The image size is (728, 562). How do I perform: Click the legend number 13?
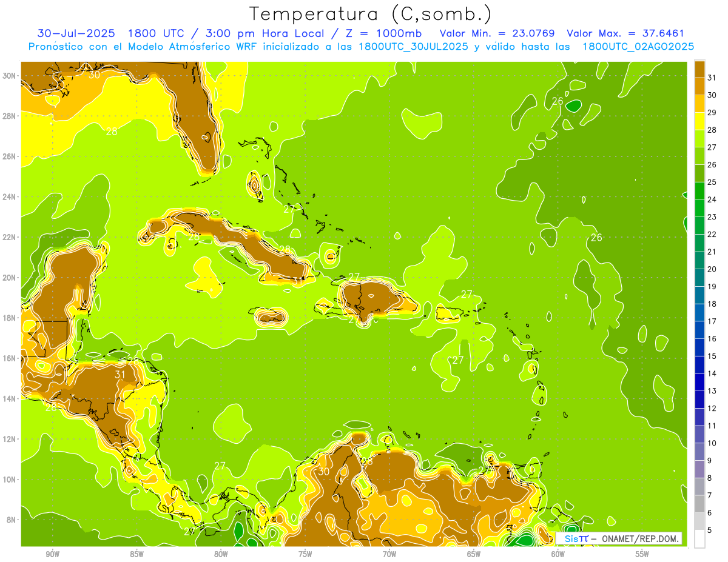tap(712, 391)
